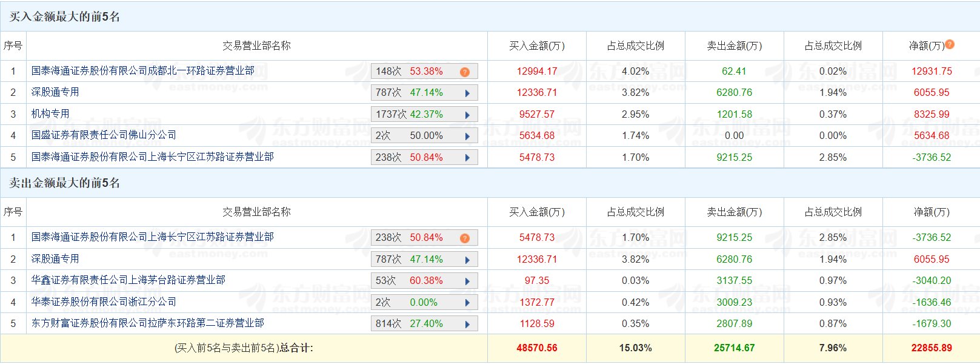Click the blue arrow next to 814次 27.40%
Screen dimensions: 980x364
click(x=467, y=324)
